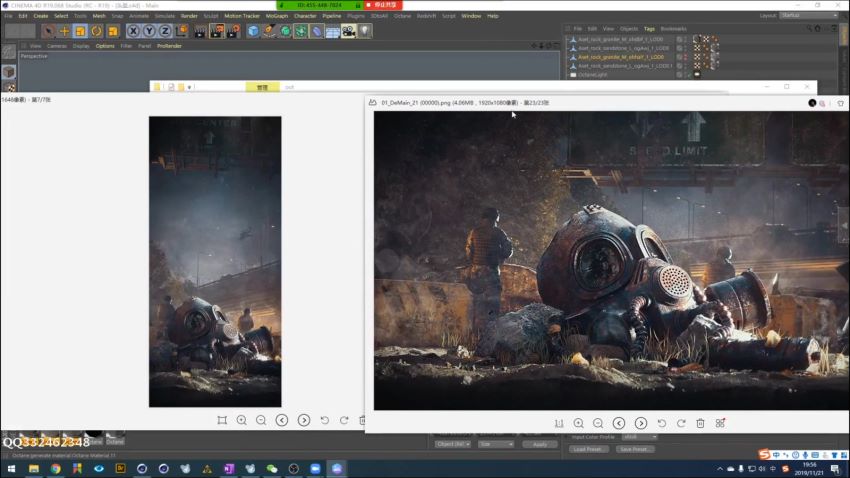Open the Create menu
850x478 pixels.
(41, 16)
